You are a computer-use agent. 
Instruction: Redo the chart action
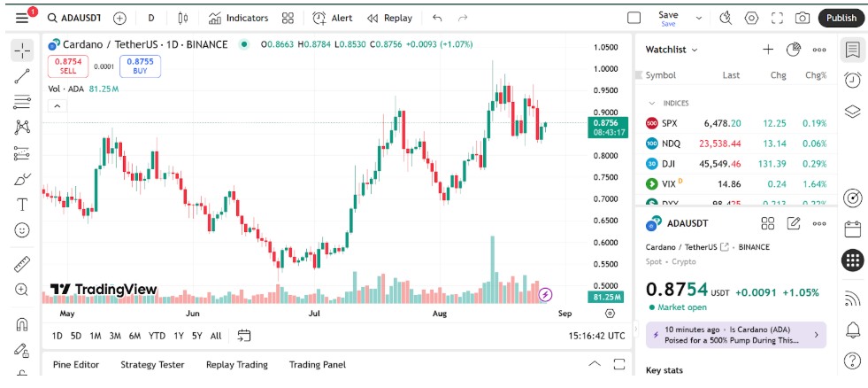coord(463,18)
